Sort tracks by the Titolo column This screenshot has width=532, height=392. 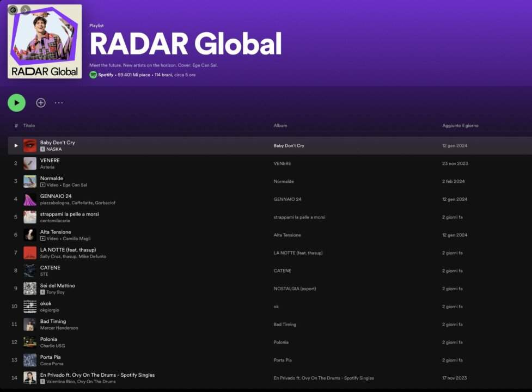pyautogui.click(x=29, y=125)
